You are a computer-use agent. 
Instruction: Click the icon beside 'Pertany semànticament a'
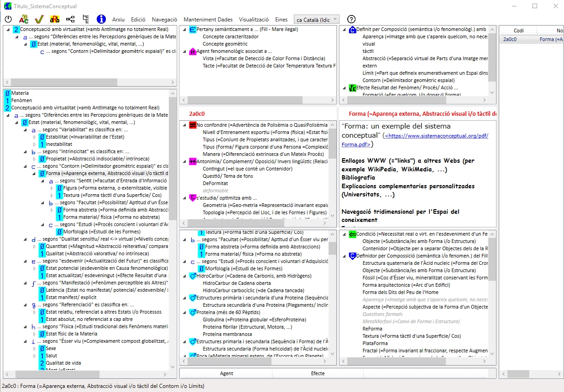193,30
